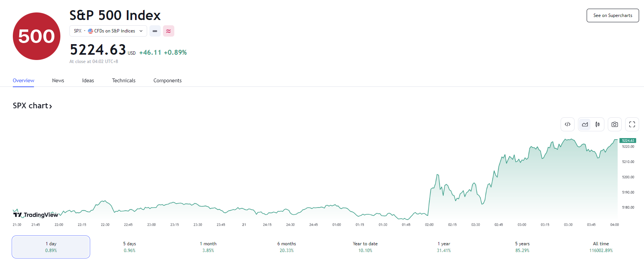The height and width of the screenshot is (263, 644).
Task: Select the 1 day time range
Action: 51,247
